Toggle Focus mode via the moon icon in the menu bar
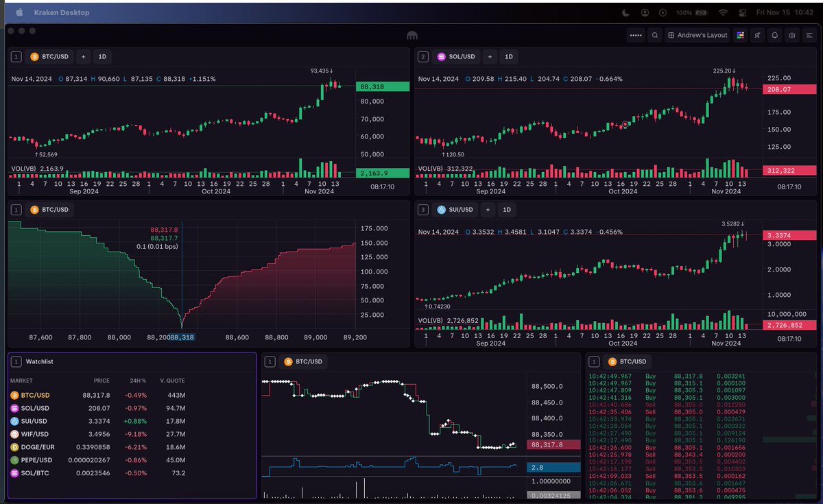The image size is (823, 504). click(x=625, y=12)
